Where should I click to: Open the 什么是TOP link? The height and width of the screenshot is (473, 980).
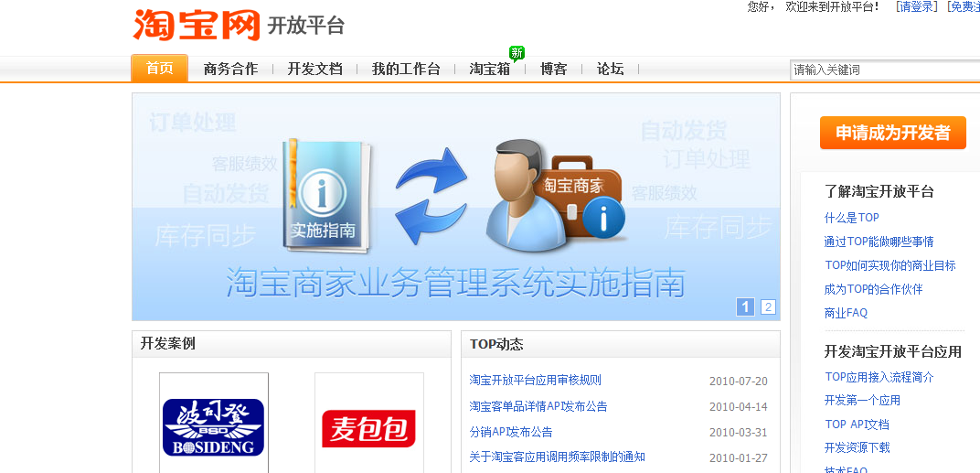click(x=851, y=218)
